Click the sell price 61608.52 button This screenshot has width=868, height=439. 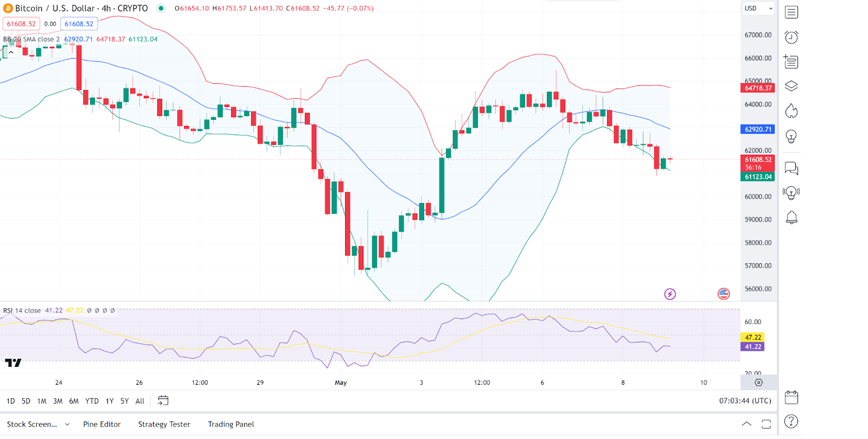pyautogui.click(x=21, y=24)
